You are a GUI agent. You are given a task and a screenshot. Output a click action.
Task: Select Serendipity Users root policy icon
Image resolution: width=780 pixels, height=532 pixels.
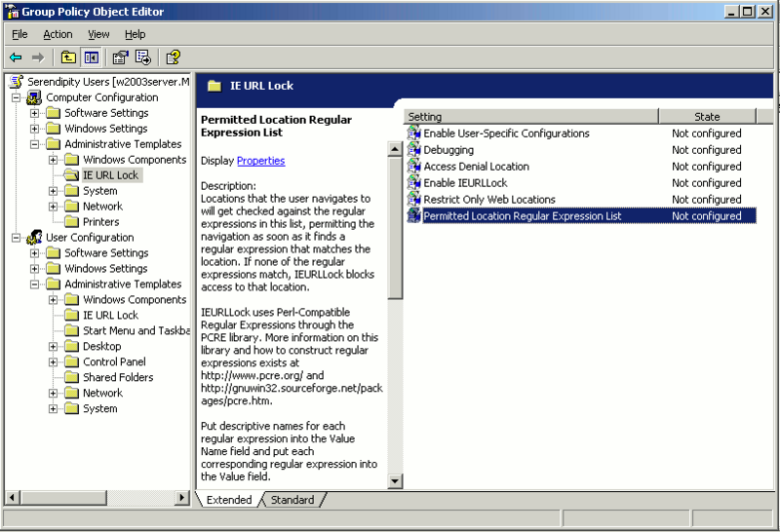coord(17,82)
